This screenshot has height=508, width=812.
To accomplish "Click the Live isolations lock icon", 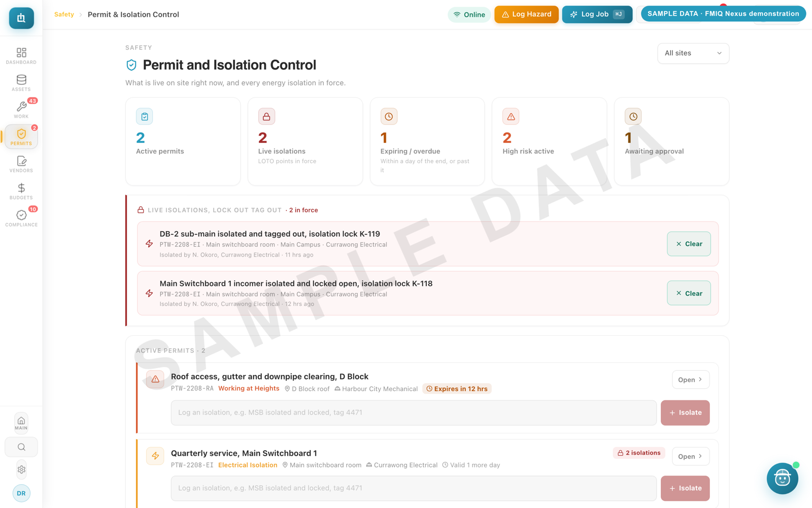I will click(x=266, y=116).
